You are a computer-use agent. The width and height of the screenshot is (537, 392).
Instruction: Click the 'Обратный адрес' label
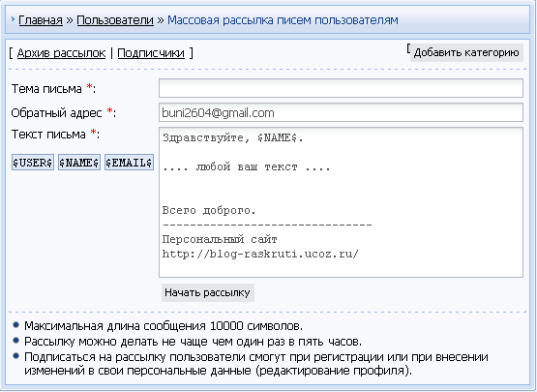[56, 112]
